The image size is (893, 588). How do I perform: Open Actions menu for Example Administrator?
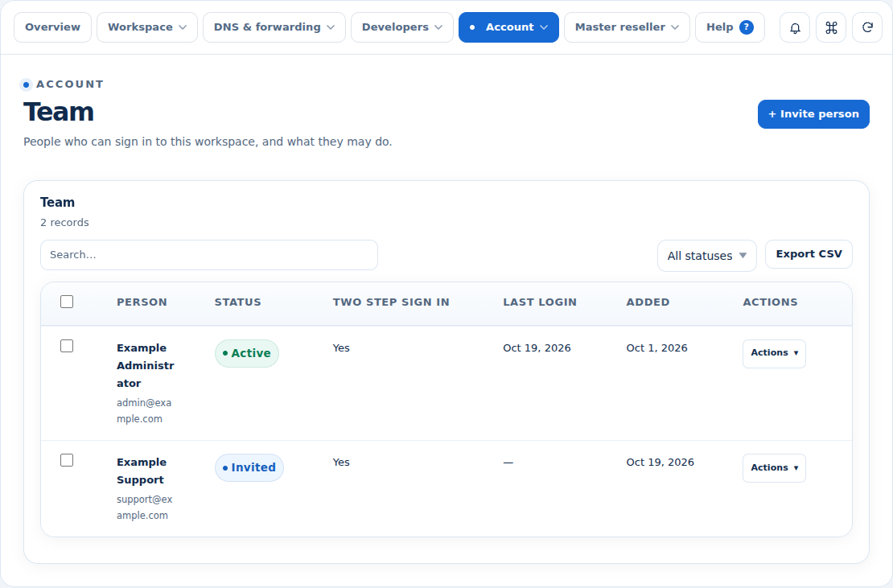[x=774, y=353]
